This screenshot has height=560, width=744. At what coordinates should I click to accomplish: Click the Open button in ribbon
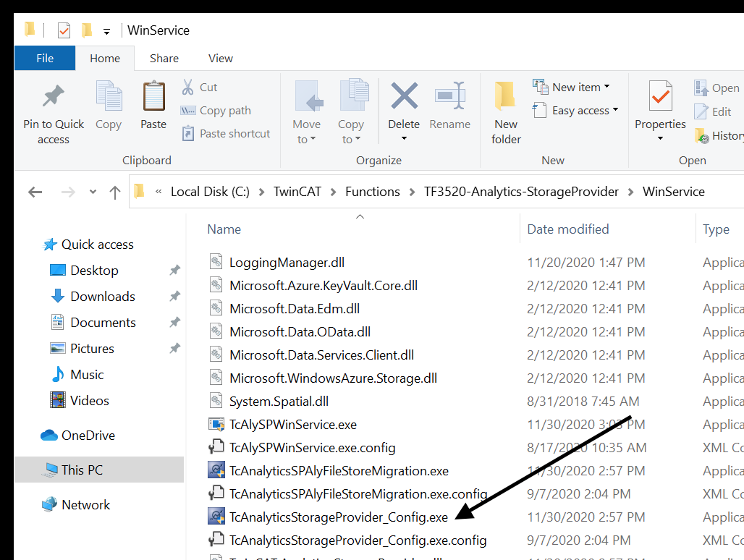coord(717,88)
